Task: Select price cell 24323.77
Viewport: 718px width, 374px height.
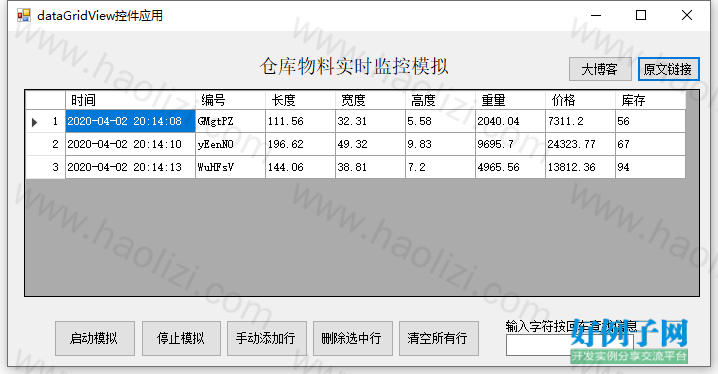Action: [x=581, y=144]
